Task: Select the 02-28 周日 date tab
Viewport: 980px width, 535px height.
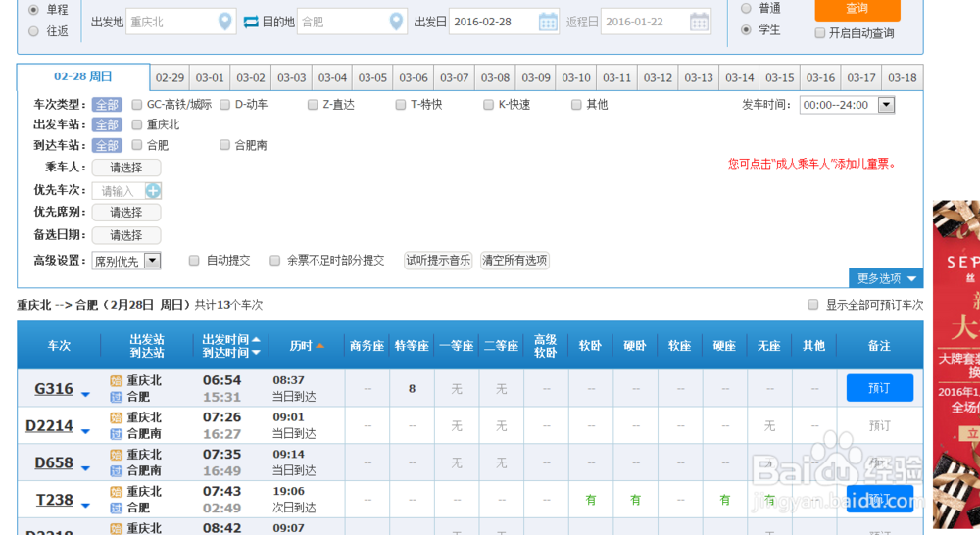Action: tap(83, 76)
